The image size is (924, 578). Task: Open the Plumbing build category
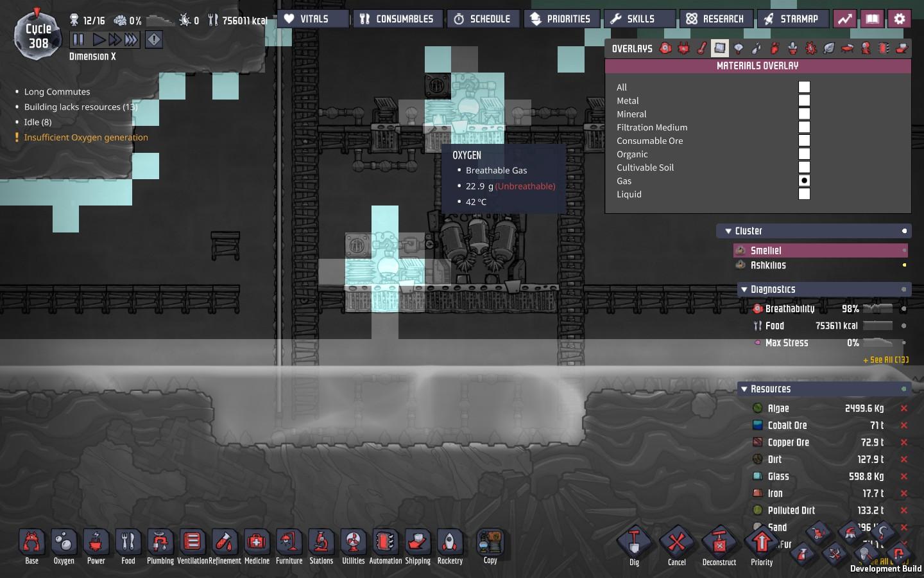click(160, 546)
